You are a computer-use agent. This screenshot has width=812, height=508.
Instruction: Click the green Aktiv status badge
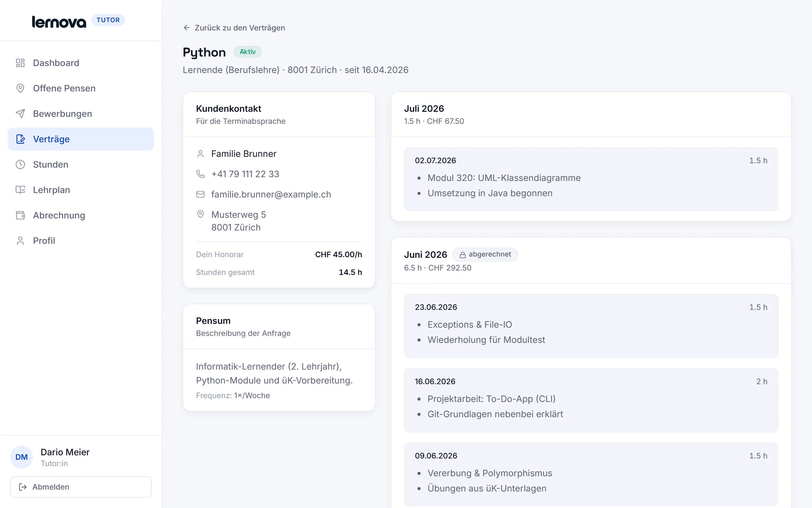pos(248,52)
